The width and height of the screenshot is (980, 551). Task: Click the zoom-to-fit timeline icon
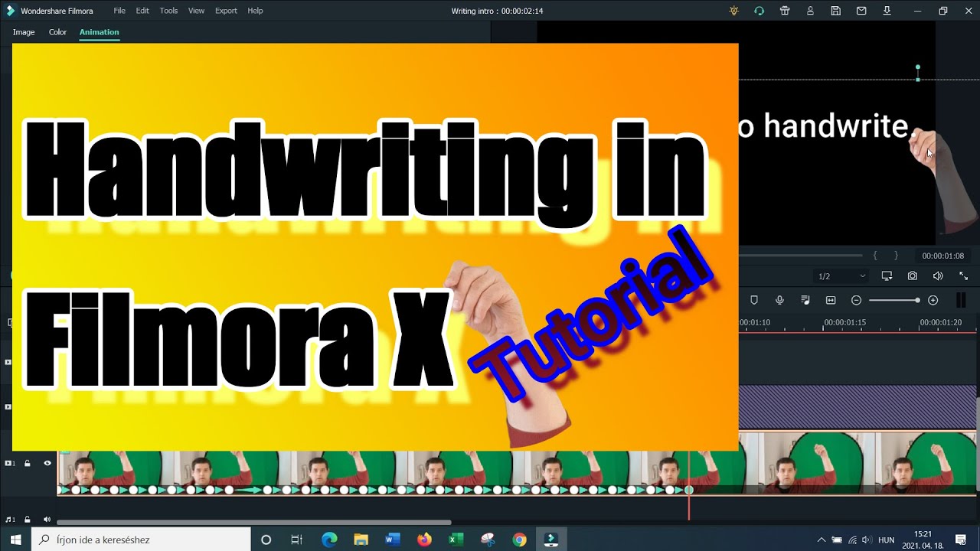831,301
